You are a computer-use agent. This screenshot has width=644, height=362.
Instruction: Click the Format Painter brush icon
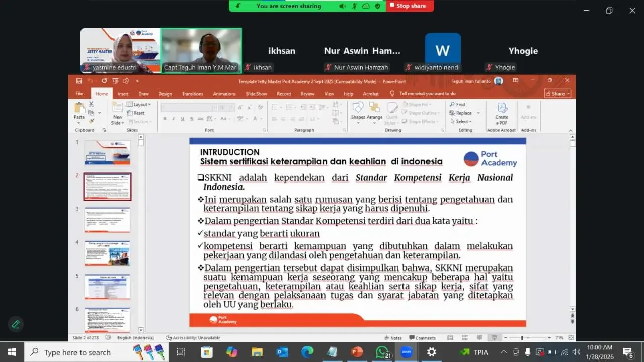[x=91, y=121]
